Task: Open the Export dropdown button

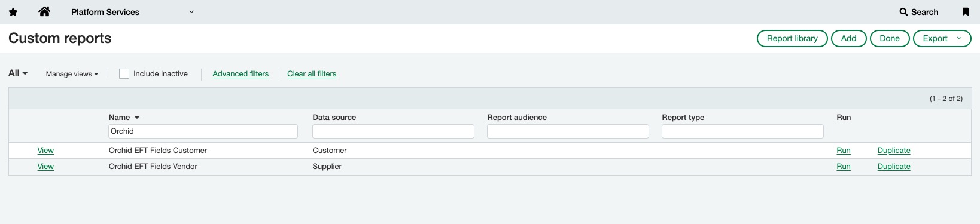Action: [942, 38]
